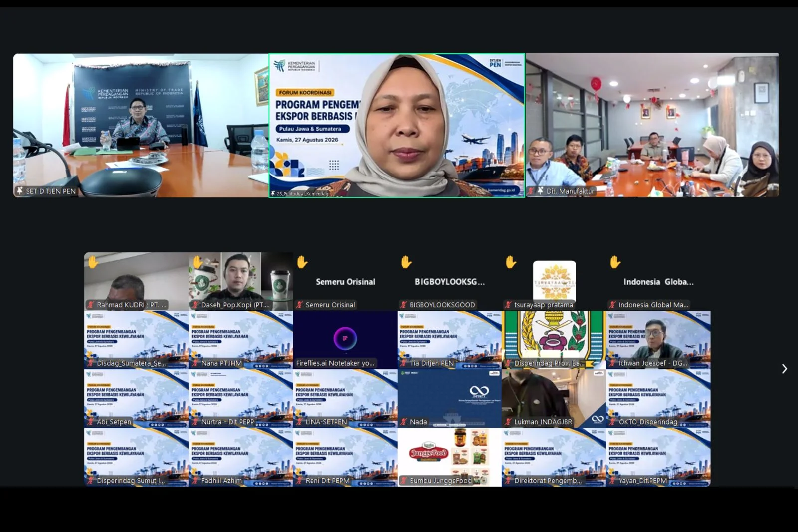Screen dimensions: 798x532
Task: Click raised hand on Indonesia Global tile
Action: pyautogui.click(x=615, y=262)
